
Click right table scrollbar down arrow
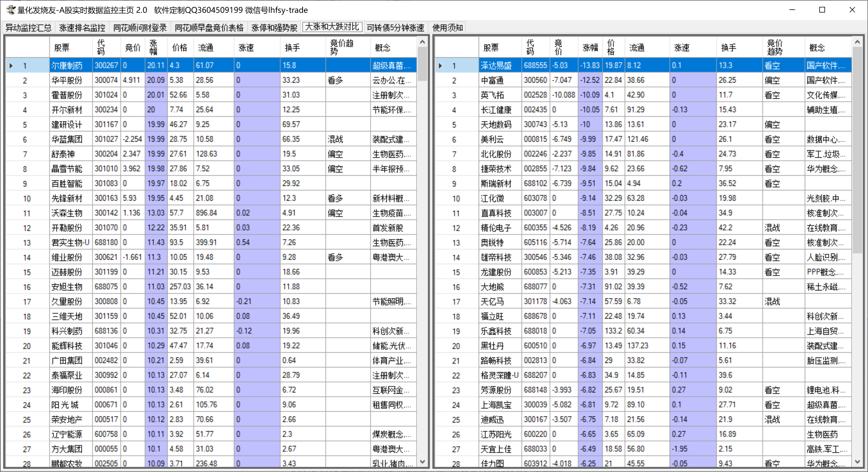tap(857, 461)
